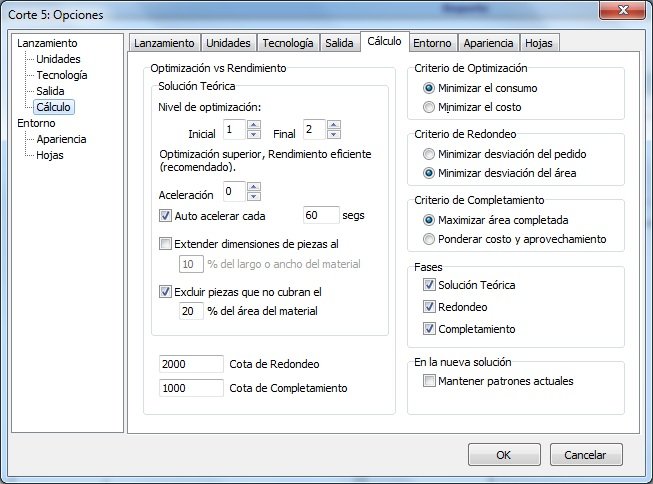Select Minimizar el costo radio option

(x=430, y=106)
